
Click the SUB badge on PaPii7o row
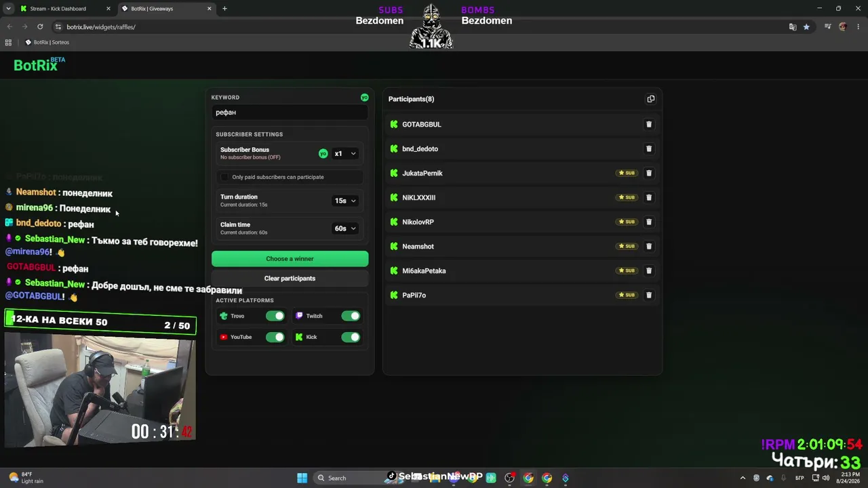pyautogui.click(x=627, y=296)
